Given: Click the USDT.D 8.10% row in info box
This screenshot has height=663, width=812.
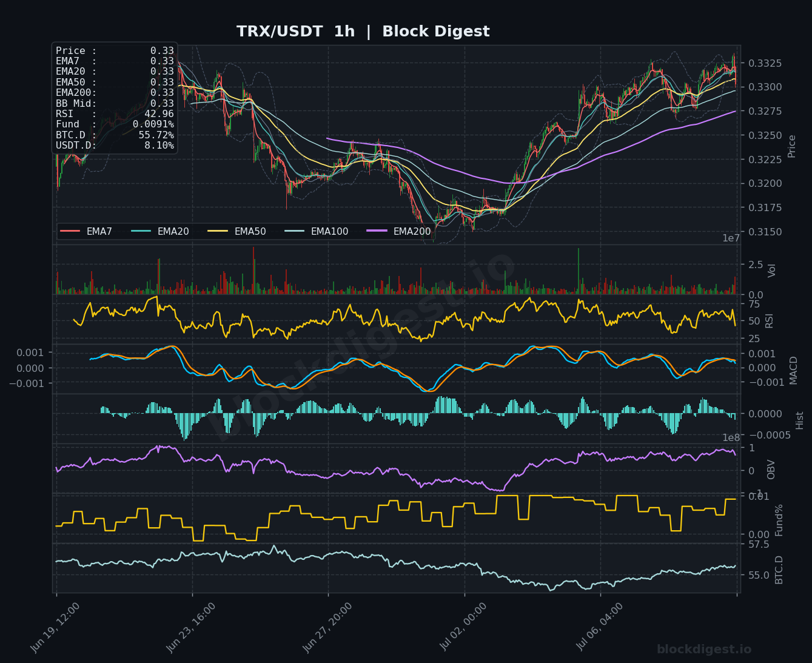Looking at the screenshot, I should tap(115, 146).
